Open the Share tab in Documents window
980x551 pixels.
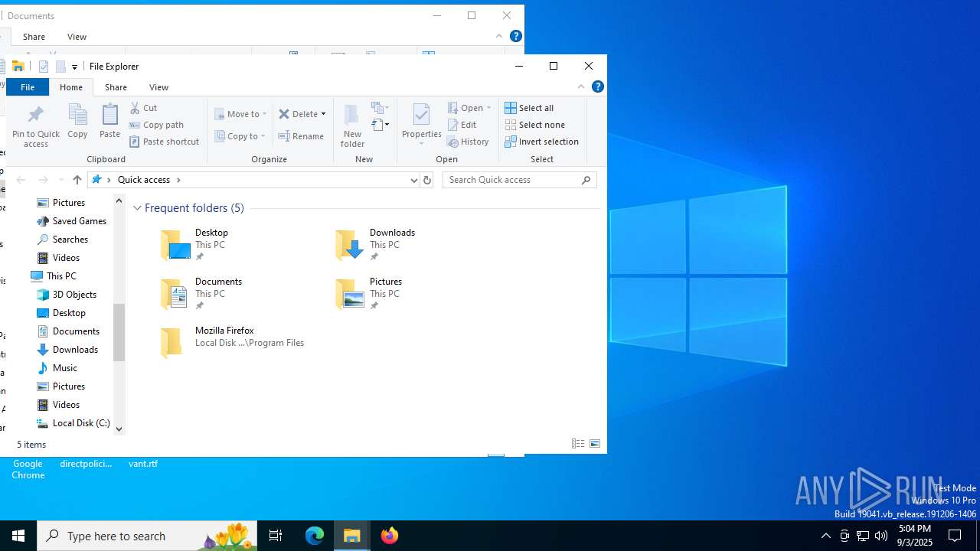34,37
